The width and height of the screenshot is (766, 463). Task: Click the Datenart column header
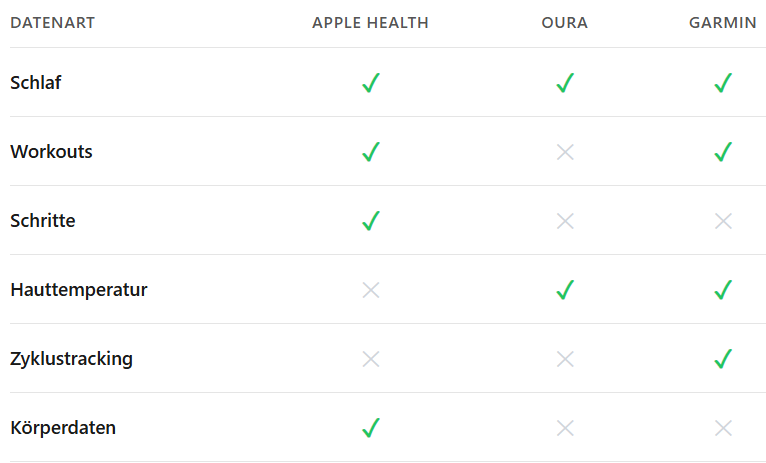(x=53, y=23)
